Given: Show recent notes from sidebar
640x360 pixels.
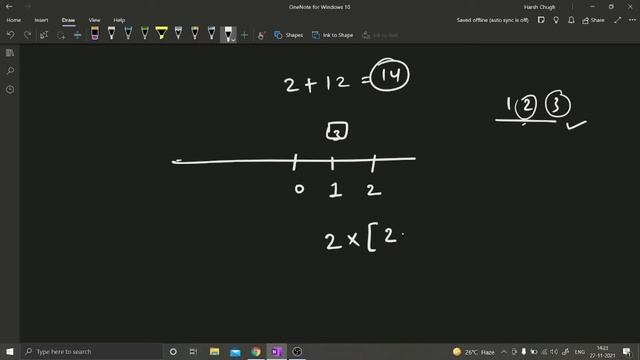Looking at the screenshot, I should tap(10, 89).
